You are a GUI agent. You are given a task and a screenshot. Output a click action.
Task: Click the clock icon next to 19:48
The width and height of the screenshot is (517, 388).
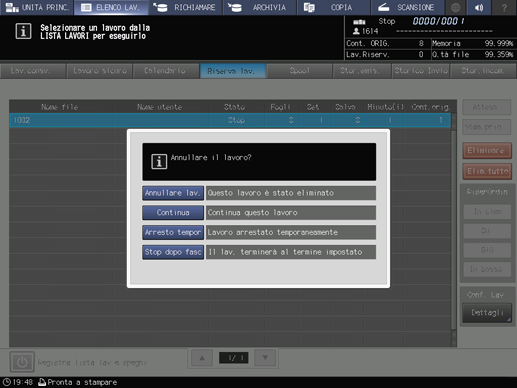(x=6, y=382)
